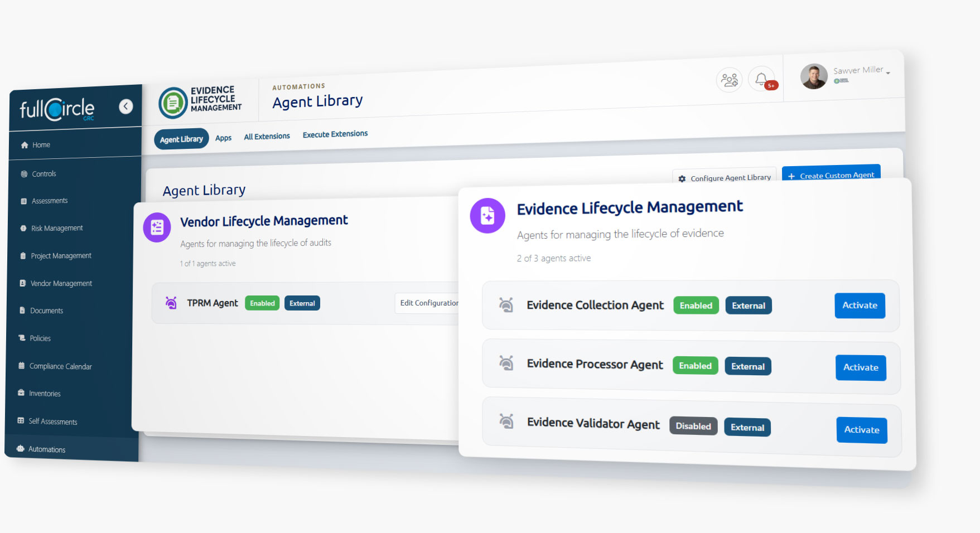Click Enabled badge on Evidence Collection Agent
Screen dimensions: 980x533
696,306
